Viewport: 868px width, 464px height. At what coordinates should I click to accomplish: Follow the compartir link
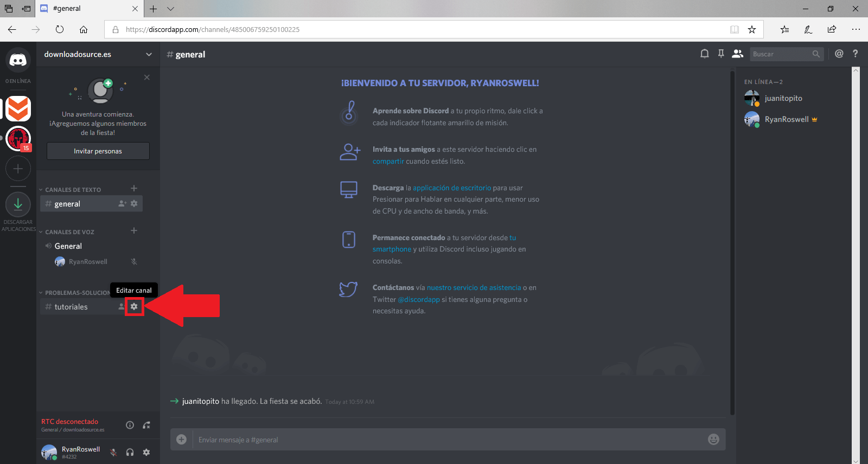[388, 161]
